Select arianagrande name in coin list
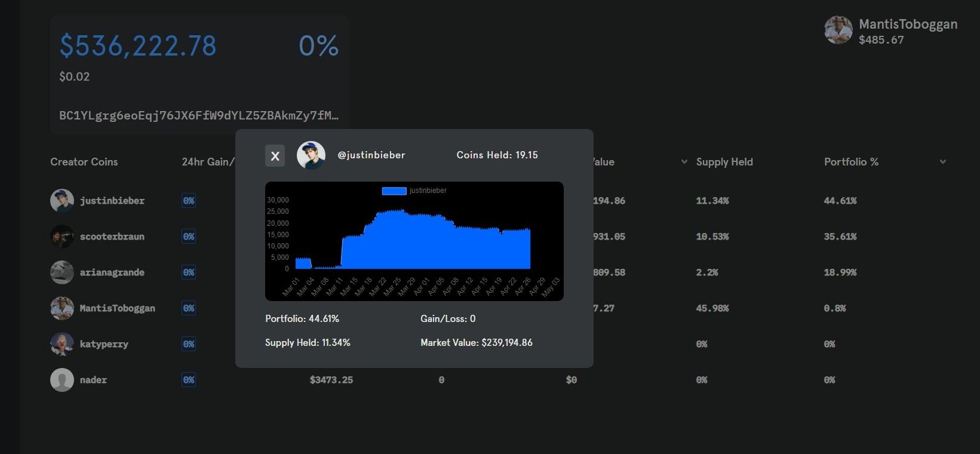This screenshot has height=454, width=980. click(x=112, y=272)
